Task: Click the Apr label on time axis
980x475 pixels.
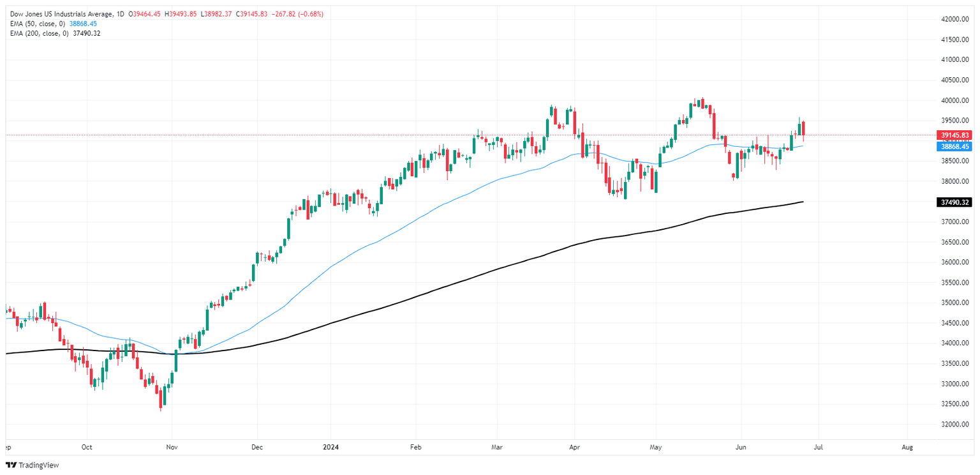Action: (574, 448)
